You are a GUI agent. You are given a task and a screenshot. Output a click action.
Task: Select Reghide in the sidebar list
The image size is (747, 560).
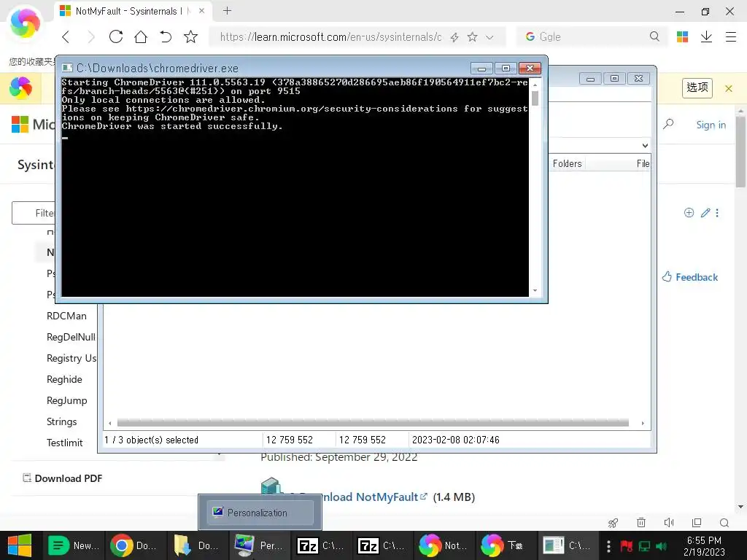point(64,379)
